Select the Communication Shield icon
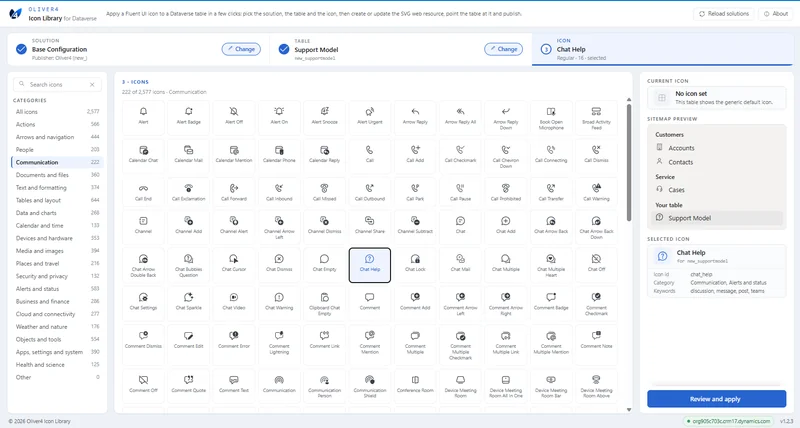 pos(370,386)
